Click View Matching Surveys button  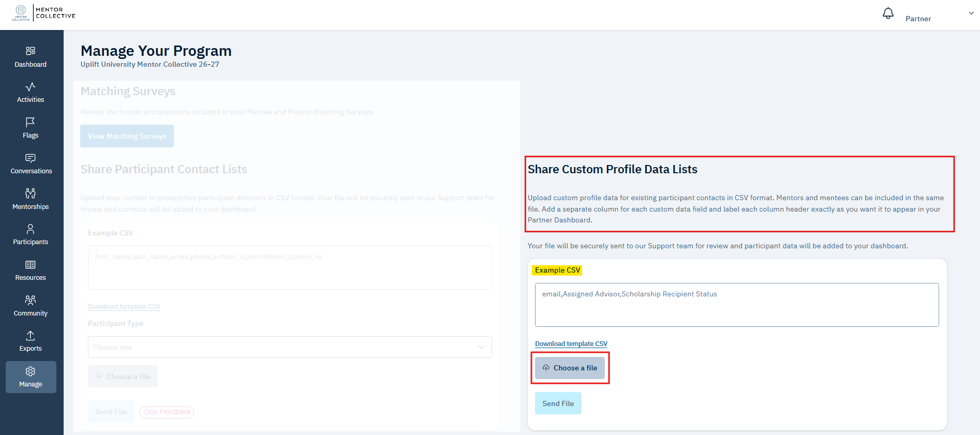(127, 136)
